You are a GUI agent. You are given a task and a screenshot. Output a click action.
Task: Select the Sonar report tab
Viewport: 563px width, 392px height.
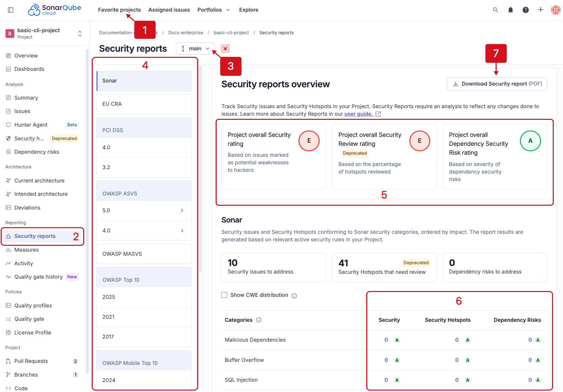coord(144,81)
